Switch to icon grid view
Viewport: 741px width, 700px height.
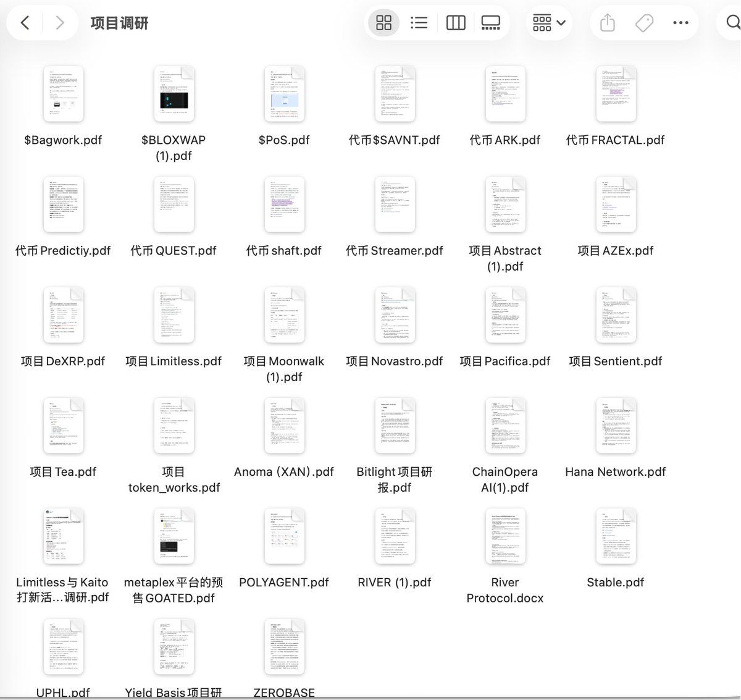coord(383,23)
